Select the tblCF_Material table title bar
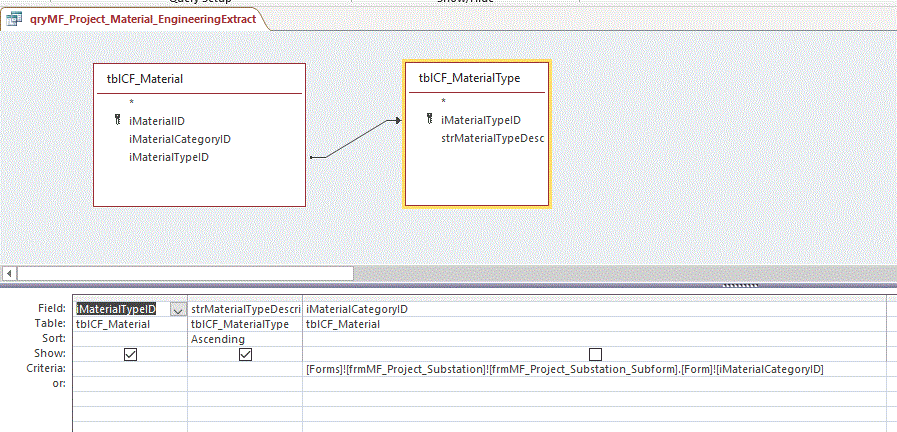897x432 pixels. point(198,78)
